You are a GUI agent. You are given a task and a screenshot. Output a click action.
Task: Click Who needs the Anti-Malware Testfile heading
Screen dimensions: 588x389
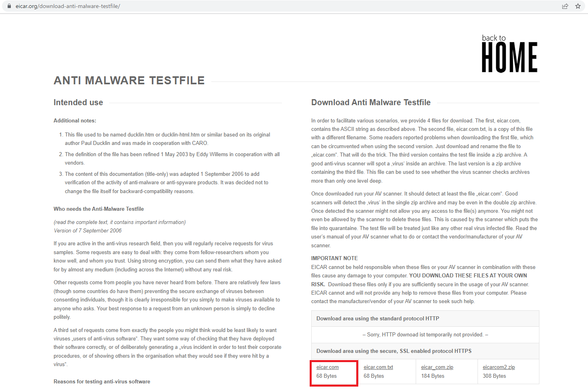point(99,209)
